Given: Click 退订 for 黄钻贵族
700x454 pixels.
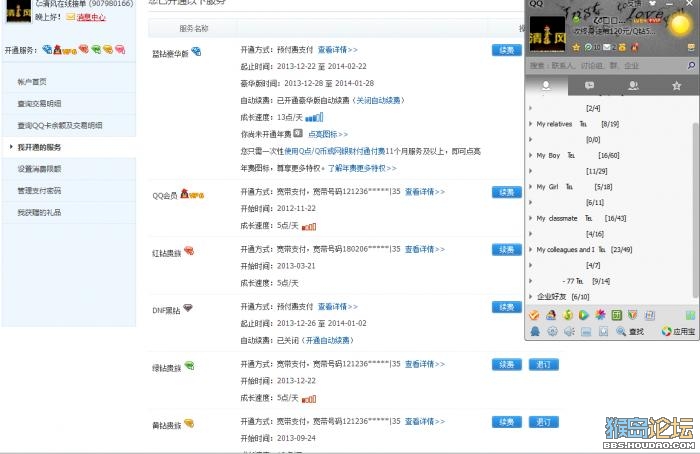Looking at the screenshot, I should [544, 422].
